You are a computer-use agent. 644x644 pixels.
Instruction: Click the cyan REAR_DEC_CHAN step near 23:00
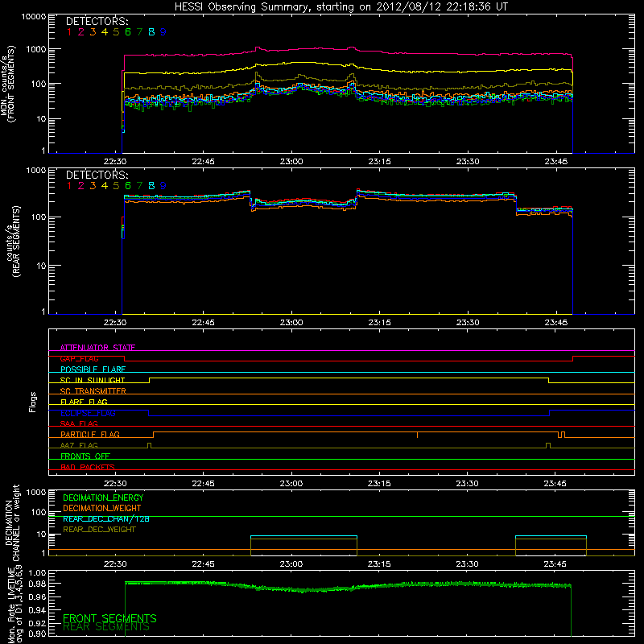[x=303, y=536]
